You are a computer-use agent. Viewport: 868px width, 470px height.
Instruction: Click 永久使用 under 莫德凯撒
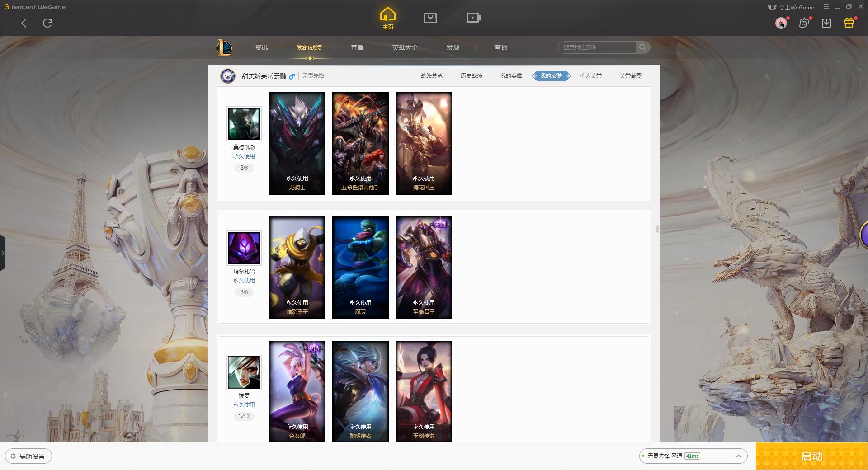click(244, 156)
